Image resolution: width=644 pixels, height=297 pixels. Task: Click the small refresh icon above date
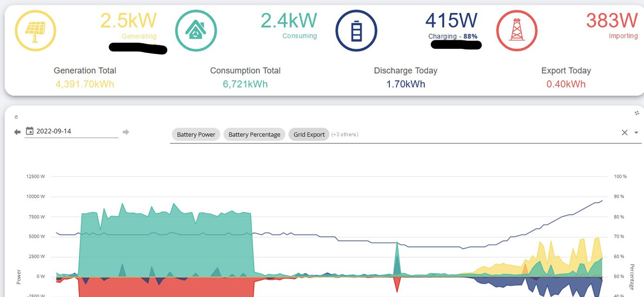tap(16, 117)
